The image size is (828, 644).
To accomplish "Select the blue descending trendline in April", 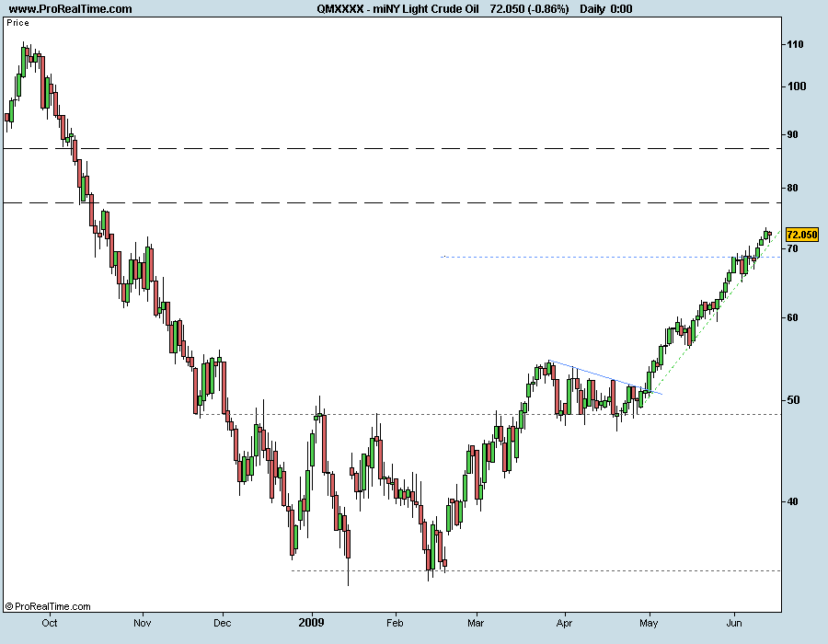I will coord(604,377).
